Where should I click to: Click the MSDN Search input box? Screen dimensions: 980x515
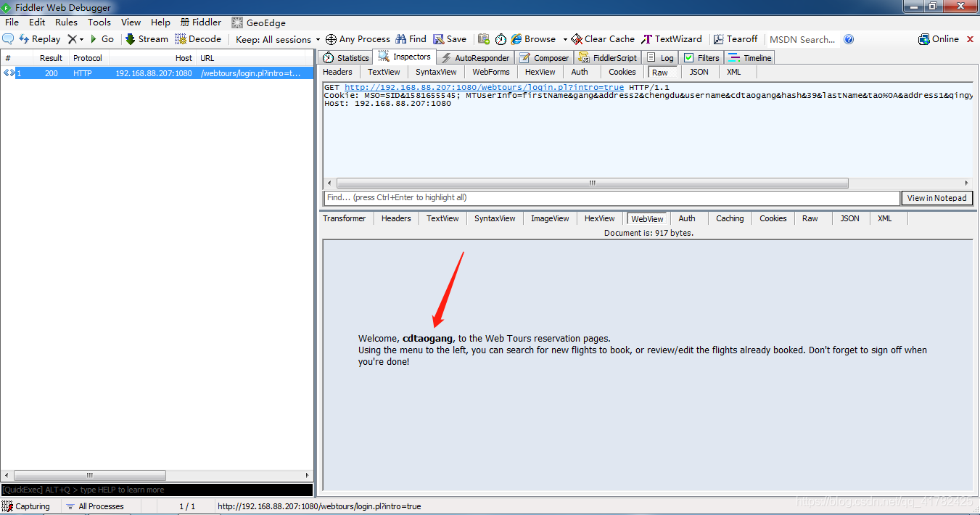(x=804, y=39)
